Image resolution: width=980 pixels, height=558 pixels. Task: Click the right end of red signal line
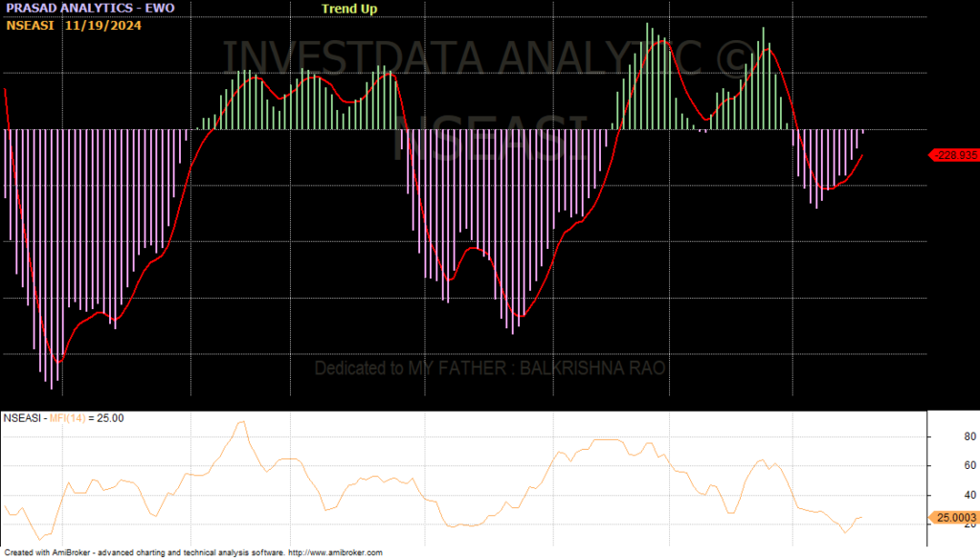[x=862, y=155]
